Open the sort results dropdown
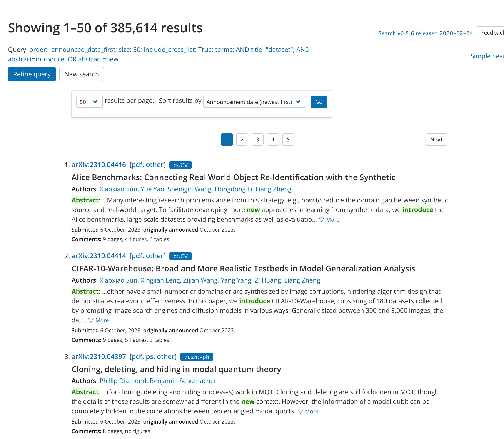This screenshot has width=504, height=439. (254, 102)
